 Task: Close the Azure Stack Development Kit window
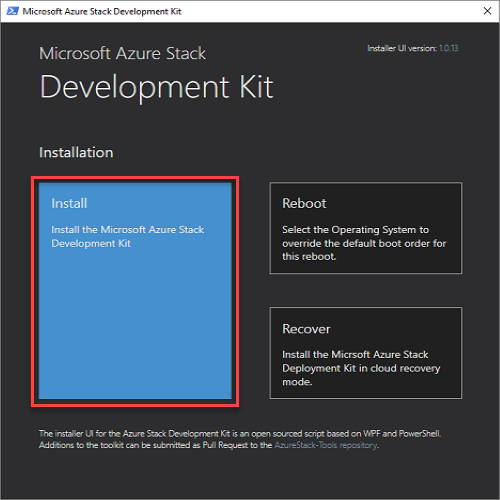pos(487,11)
